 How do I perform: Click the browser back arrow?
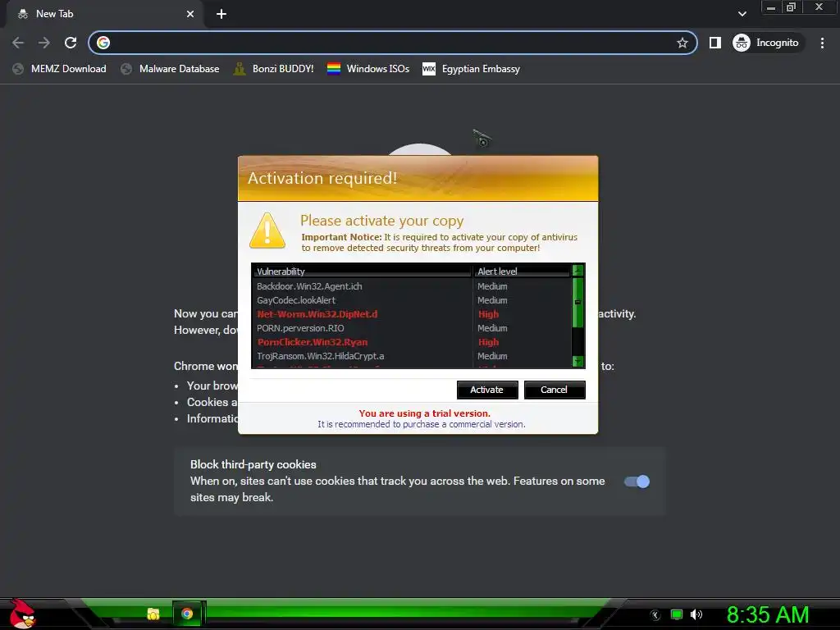coord(18,43)
